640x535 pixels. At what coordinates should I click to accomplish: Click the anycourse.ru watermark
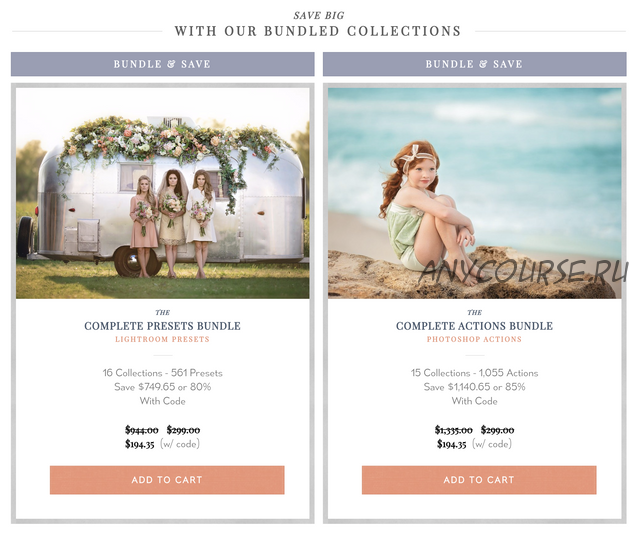(x=524, y=271)
